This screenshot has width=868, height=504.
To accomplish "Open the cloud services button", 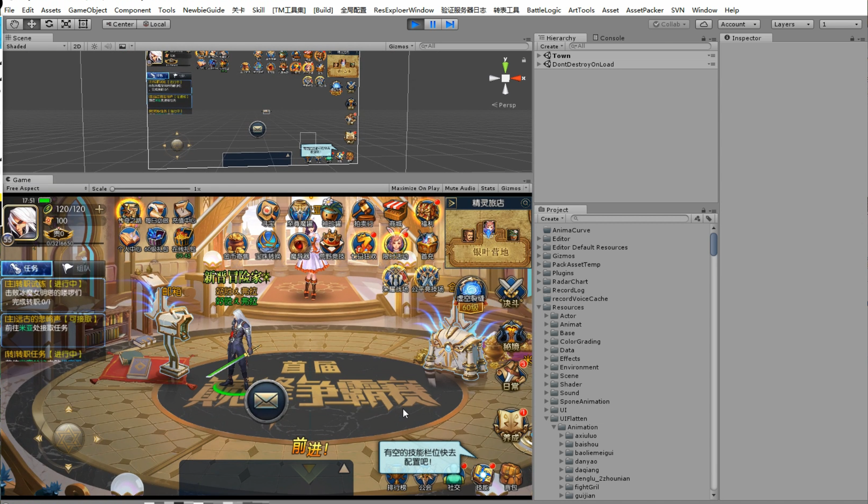I will point(703,24).
